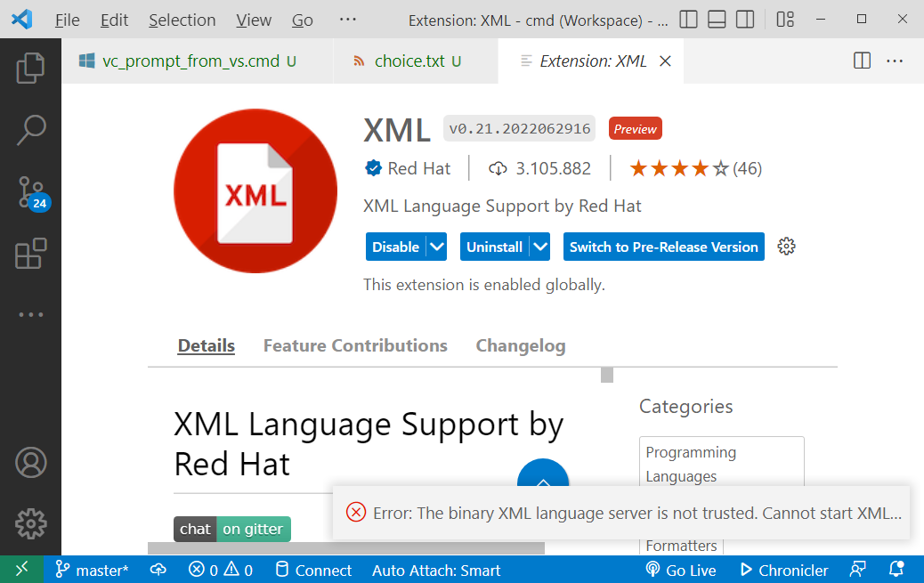Toggle the panel layout in the title bar
This screenshot has width=924, height=583.
pyautogui.click(x=716, y=19)
